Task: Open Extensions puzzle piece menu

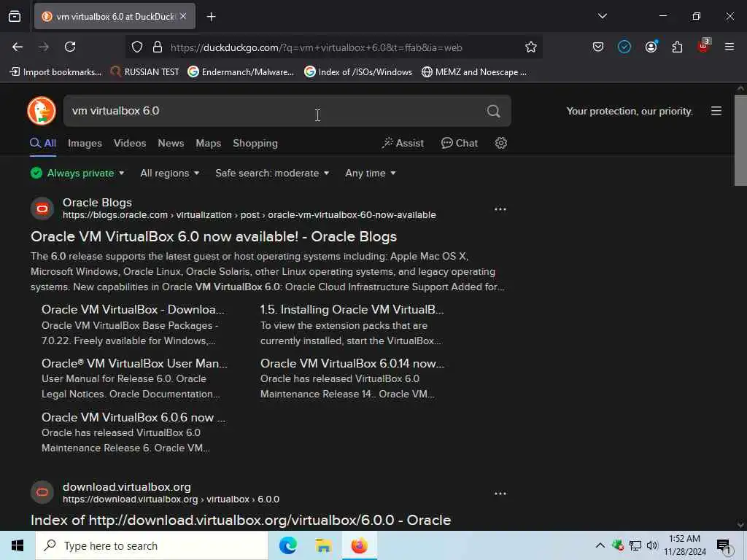Action: coord(677,47)
